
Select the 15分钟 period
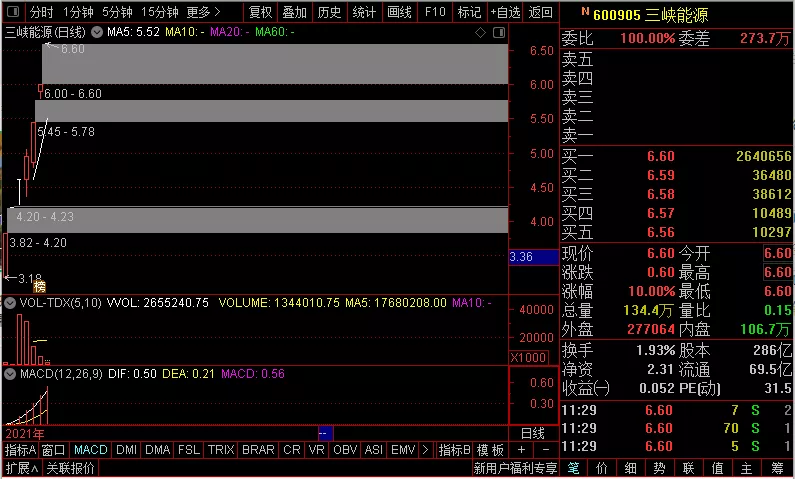160,12
